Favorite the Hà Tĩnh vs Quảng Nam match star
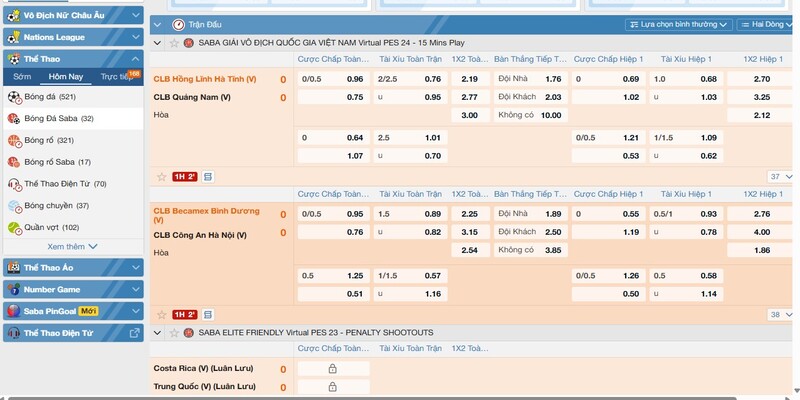800x400 pixels. tap(161, 176)
